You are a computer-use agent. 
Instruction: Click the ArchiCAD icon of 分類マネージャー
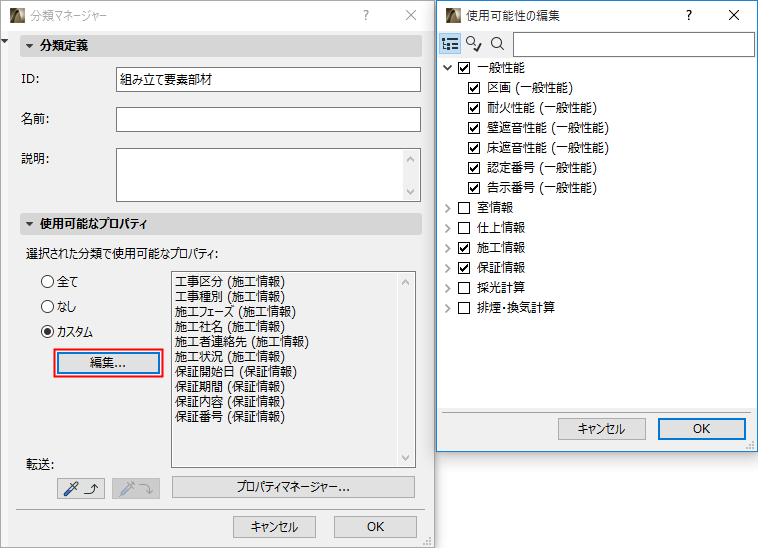(17, 15)
